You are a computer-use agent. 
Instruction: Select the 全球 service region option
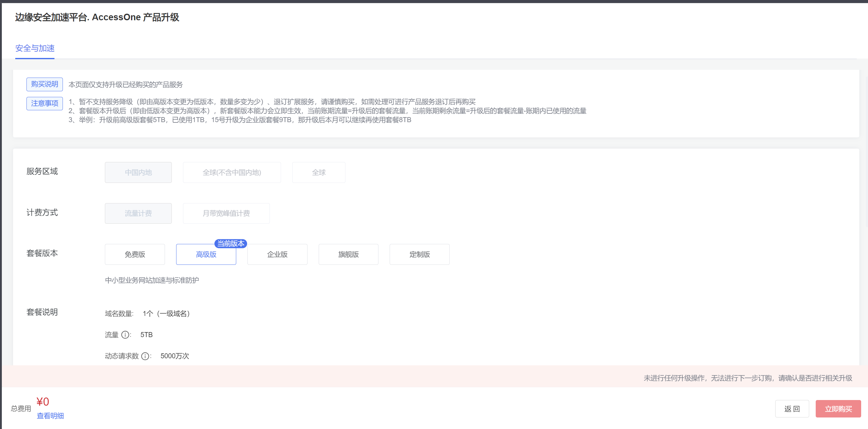point(318,172)
